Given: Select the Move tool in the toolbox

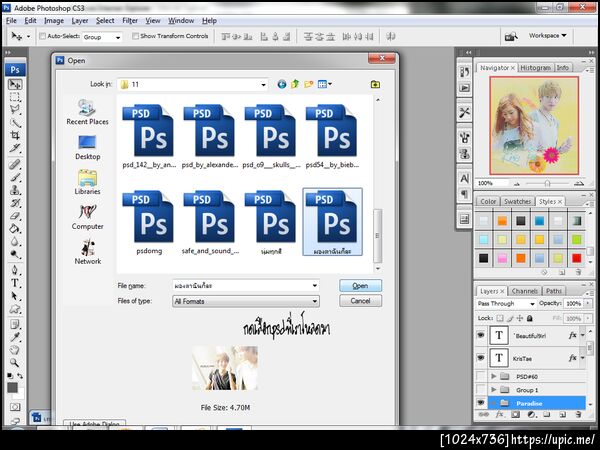Looking at the screenshot, I should pos(15,85).
